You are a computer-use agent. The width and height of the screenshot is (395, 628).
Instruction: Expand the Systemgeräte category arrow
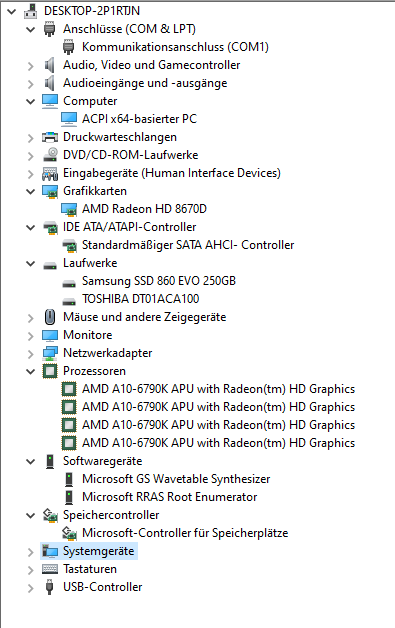pos(30,552)
